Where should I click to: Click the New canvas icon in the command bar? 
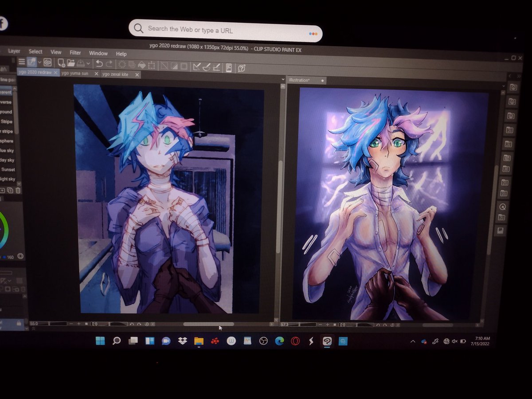point(61,63)
